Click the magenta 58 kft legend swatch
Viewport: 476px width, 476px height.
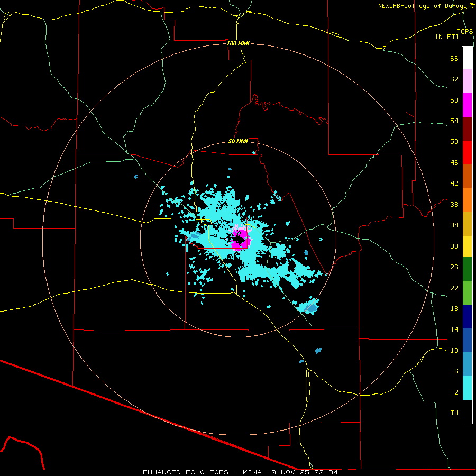tap(467, 105)
